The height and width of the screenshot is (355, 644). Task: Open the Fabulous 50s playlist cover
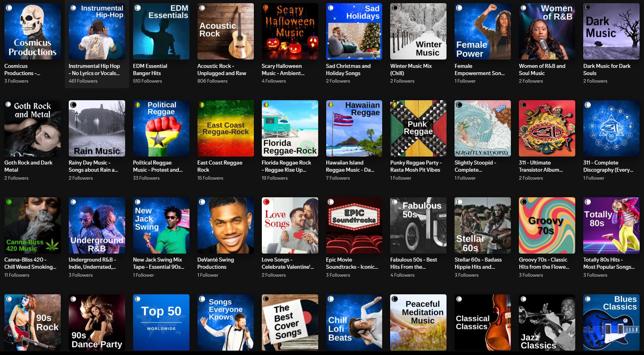point(419,225)
